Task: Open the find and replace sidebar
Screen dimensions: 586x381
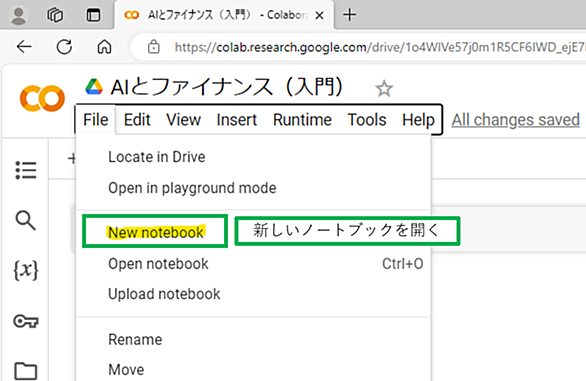Action: point(25,220)
